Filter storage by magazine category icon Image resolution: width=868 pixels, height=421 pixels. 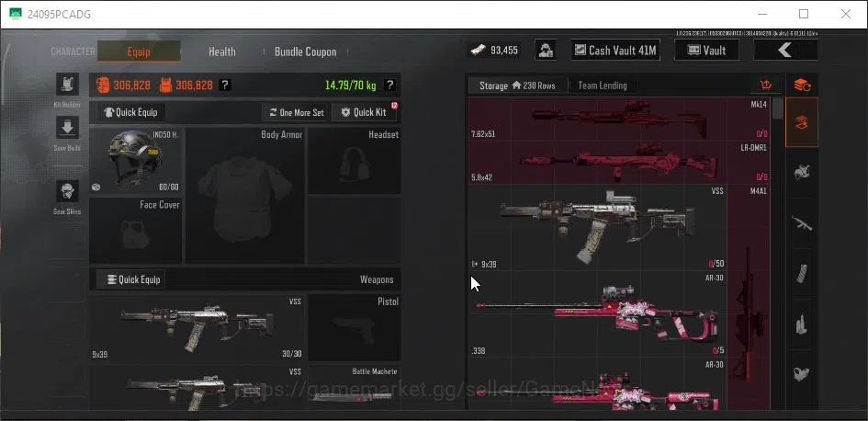pyautogui.click(x=802, y=274)
